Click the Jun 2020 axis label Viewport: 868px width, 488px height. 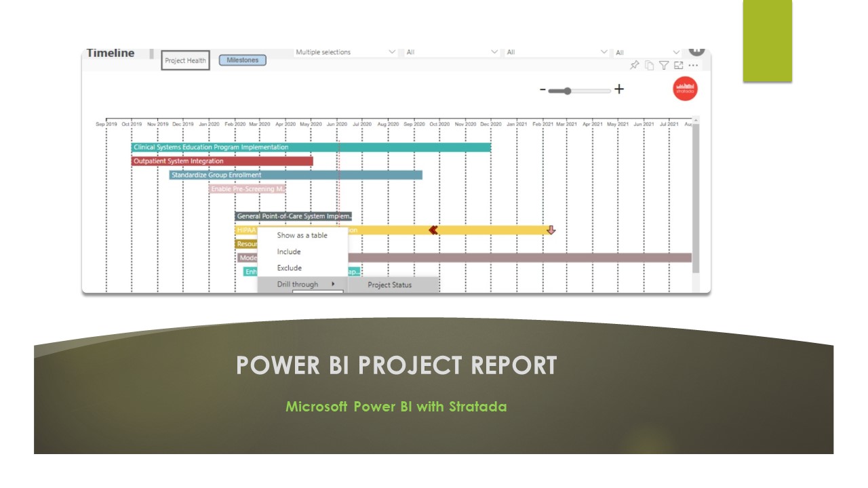coord(337,124)
